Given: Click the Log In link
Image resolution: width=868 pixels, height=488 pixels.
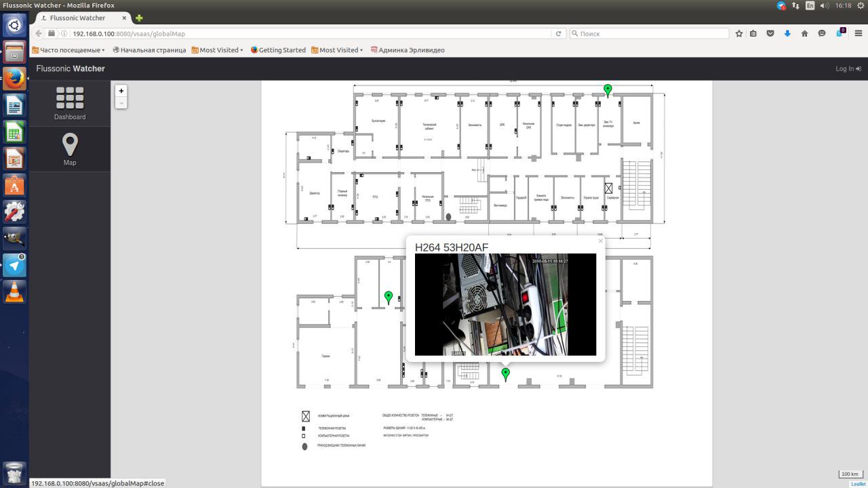Looking at the screenshot, I should (x=848, y=68).
